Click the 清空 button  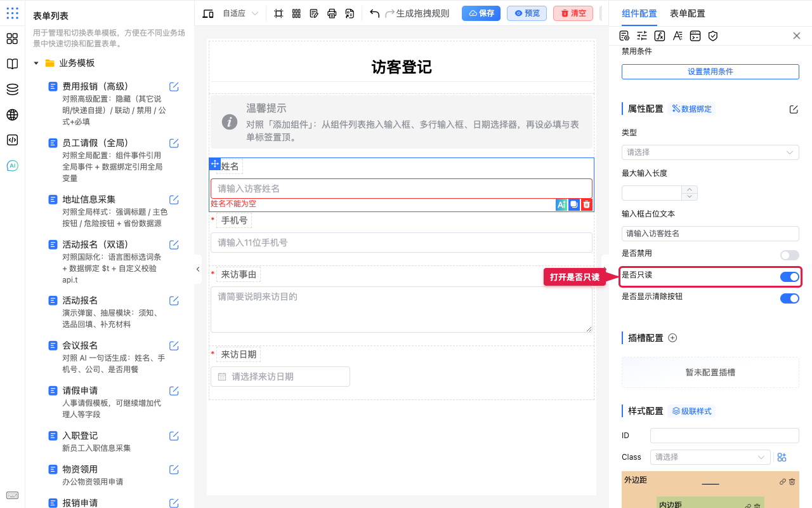tap(573, 13)
